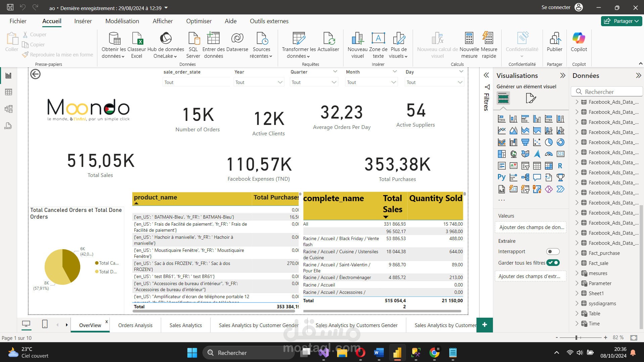Expand the Filtres pane
Screen dimensions: 644x362
[486, 75]
